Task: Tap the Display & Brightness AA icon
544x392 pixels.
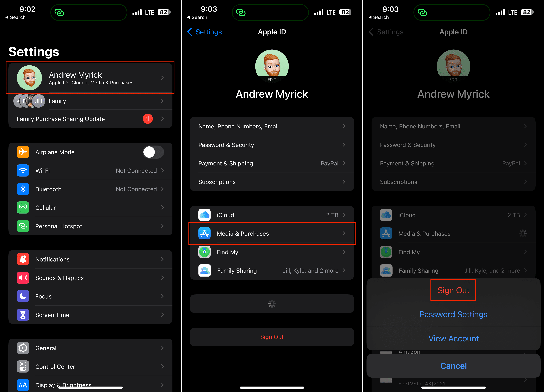Action: (23, 385)
